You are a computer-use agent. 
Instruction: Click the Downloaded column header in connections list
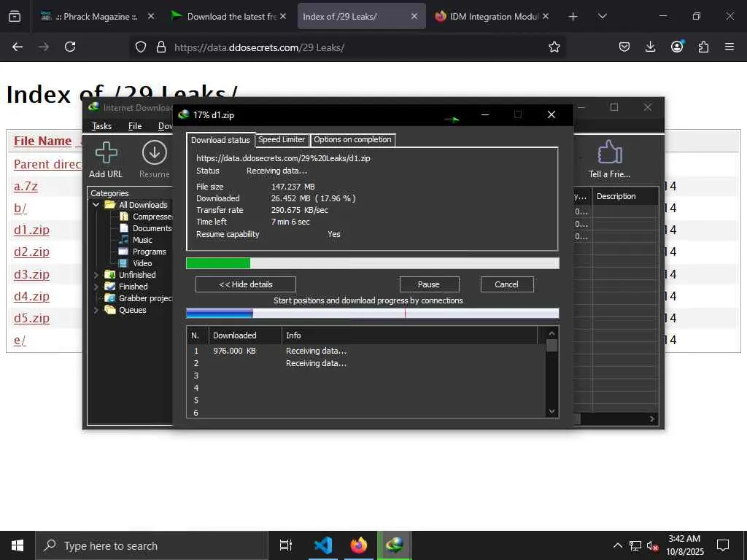(x=245, y=335)
